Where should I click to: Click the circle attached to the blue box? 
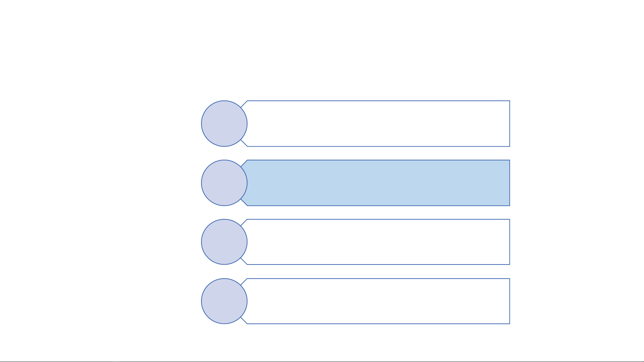(x=224, y=183)
